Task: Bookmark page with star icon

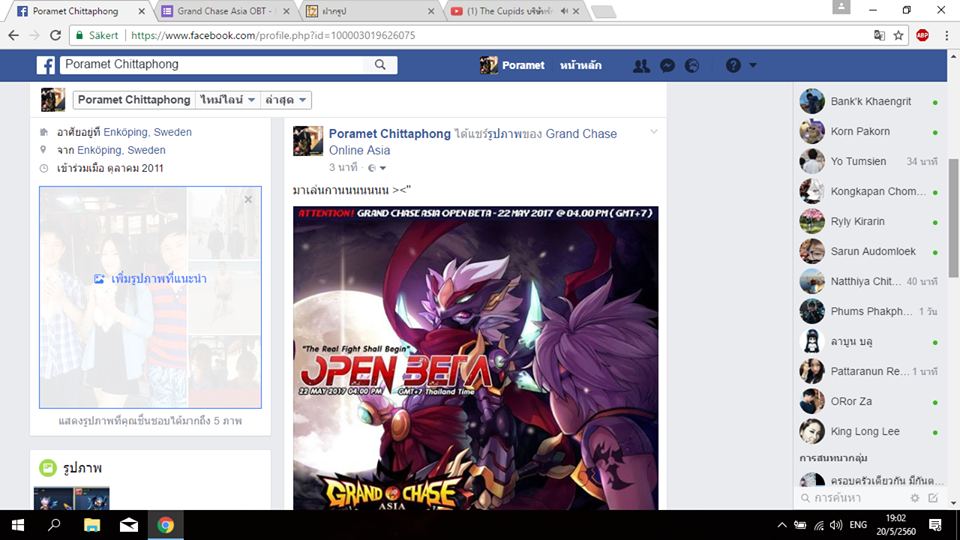Action: (898, 36)
